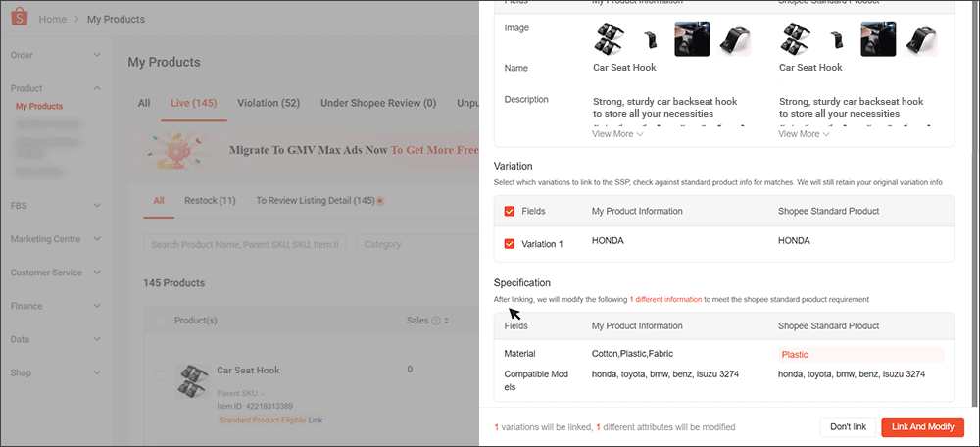Select the All sub-tab under the banner
This screenshot has width=980, height=447.
[159, 201]
